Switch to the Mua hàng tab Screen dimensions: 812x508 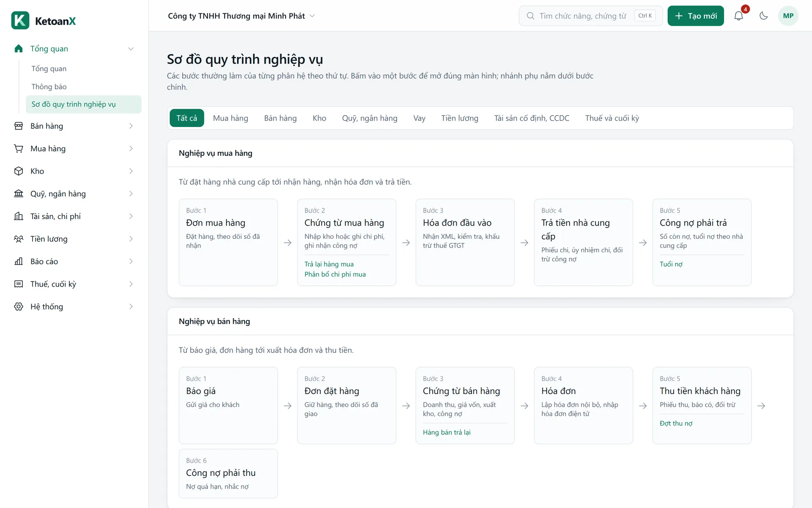click(x=230, y=118)
